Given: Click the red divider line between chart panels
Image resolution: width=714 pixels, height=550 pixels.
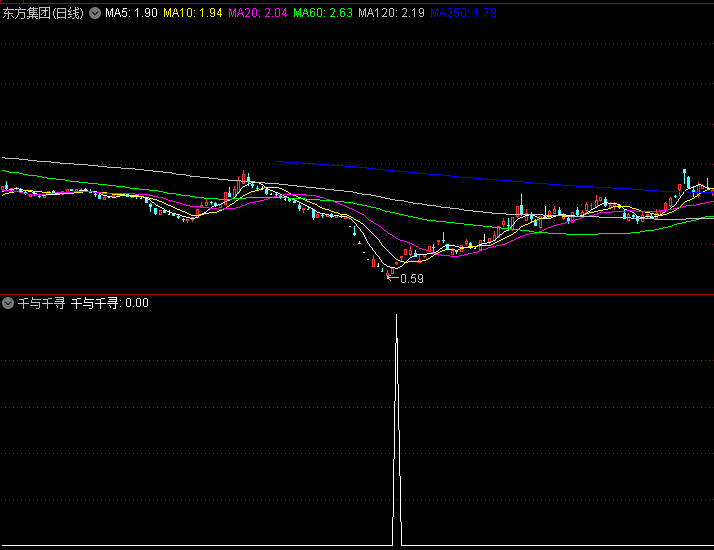Looking at the screenshot, I should click(x=357, y=295).
